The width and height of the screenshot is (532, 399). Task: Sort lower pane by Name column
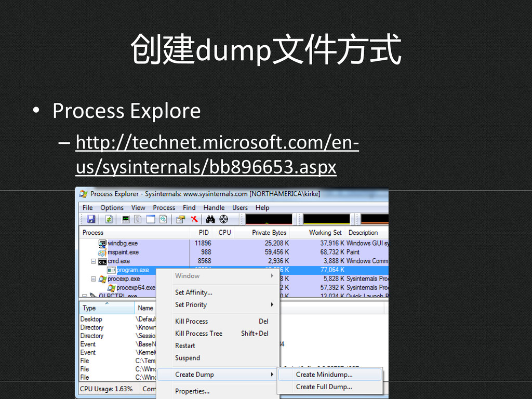coord(145,308)
